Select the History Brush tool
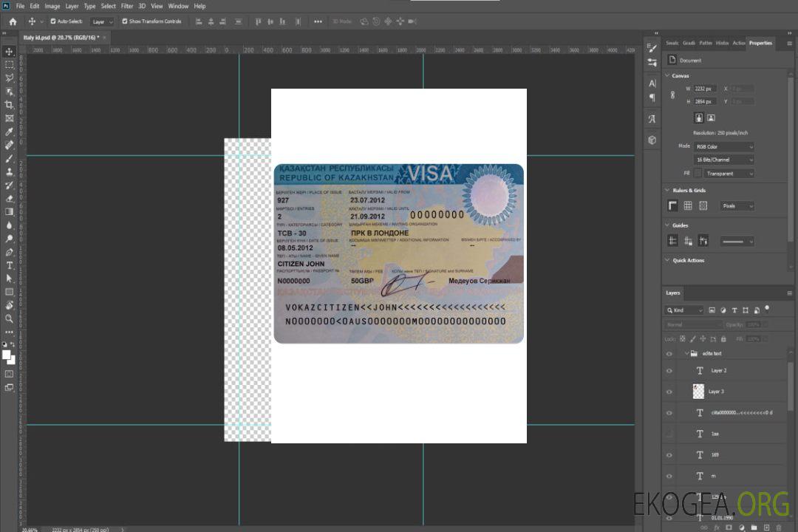This screenshot has height=532, width=798. [9, 185]
